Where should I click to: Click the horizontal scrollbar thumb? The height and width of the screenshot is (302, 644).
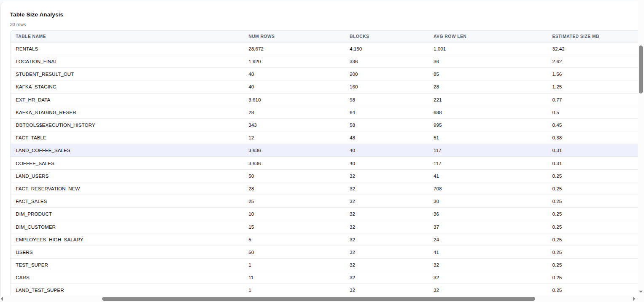pos(318,299)
